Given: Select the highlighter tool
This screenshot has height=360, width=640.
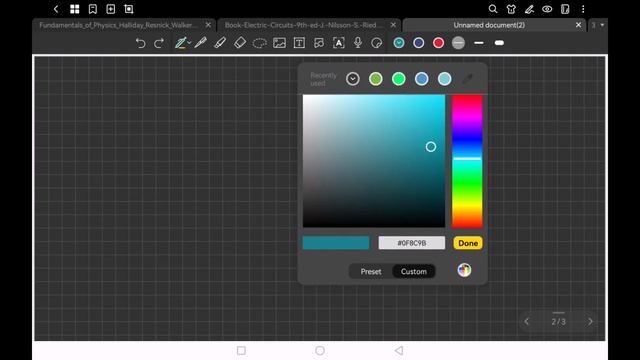Looking at the screenshot, I should pyautogui.click(x=220, y=43).
